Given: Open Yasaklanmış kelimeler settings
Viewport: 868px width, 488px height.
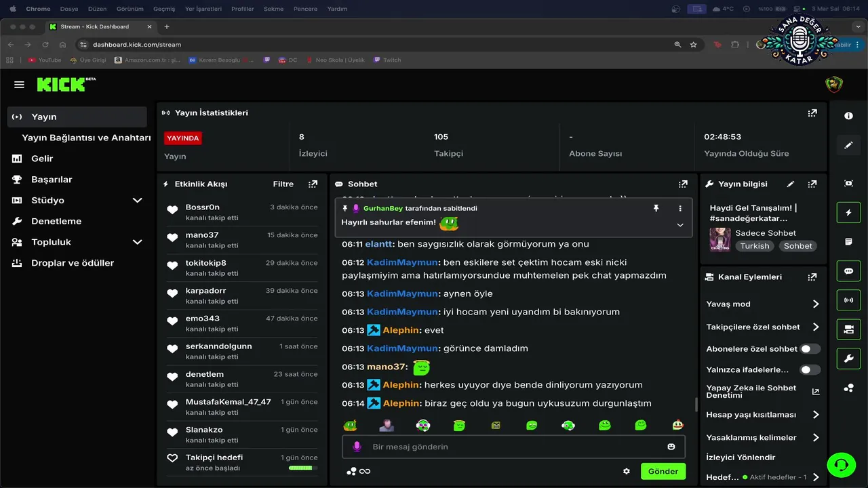Looking at the screenshot, I should click(763, 437).
